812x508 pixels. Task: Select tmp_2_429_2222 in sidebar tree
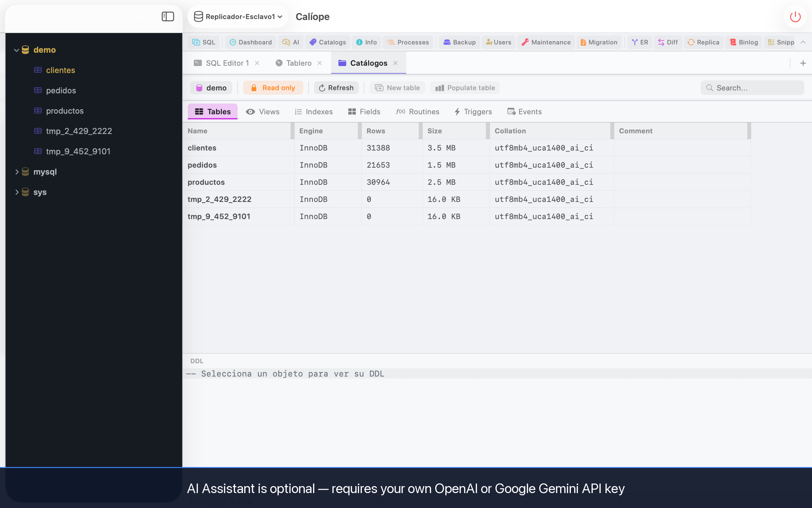coord(79,131)
